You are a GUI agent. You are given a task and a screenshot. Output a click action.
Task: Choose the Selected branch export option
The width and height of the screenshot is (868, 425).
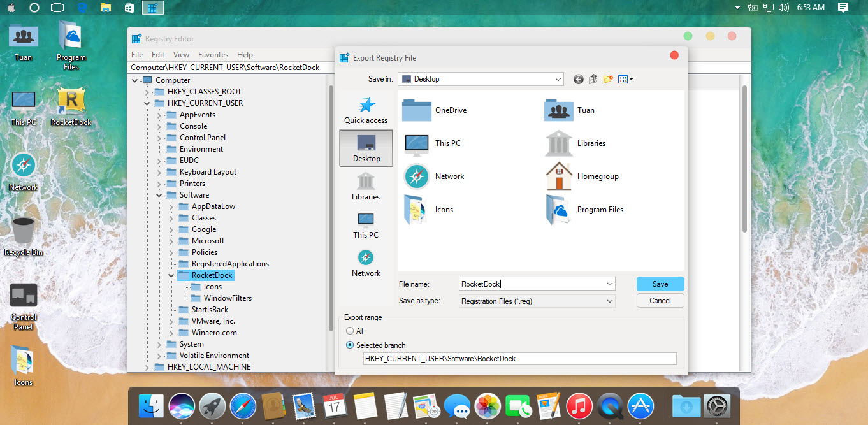point(349,344)
